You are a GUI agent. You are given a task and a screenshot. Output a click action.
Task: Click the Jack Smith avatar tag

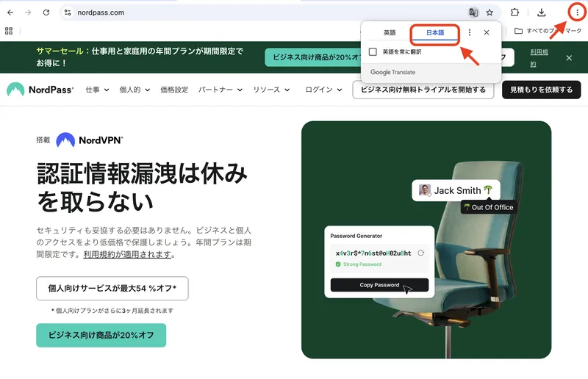tap(456, 190)
